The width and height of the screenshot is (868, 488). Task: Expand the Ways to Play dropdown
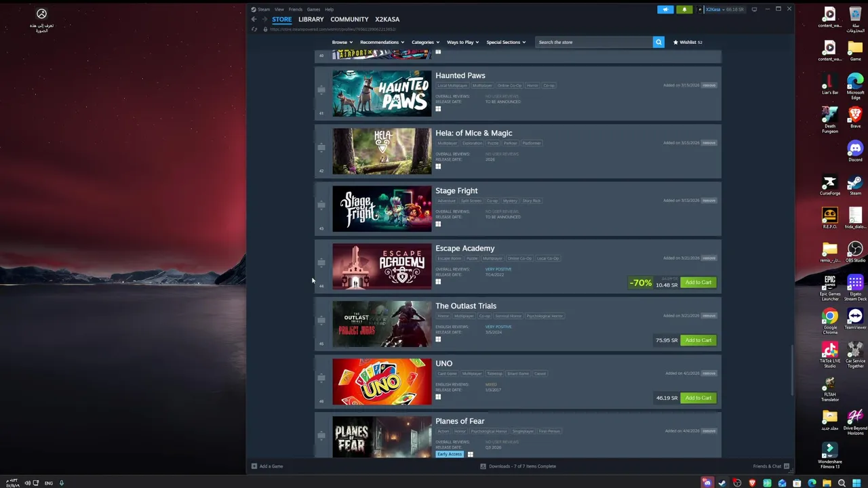point(462,42)
